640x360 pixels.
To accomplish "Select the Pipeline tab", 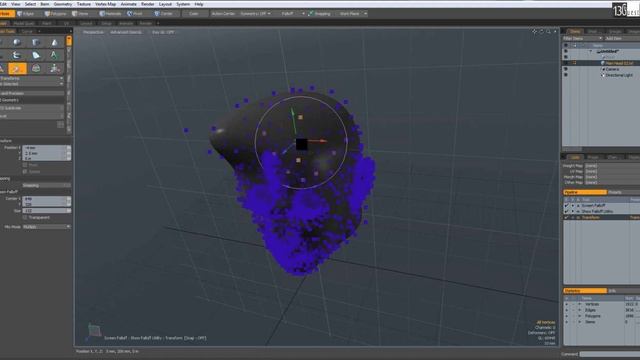I will click(x=585, y=192).
